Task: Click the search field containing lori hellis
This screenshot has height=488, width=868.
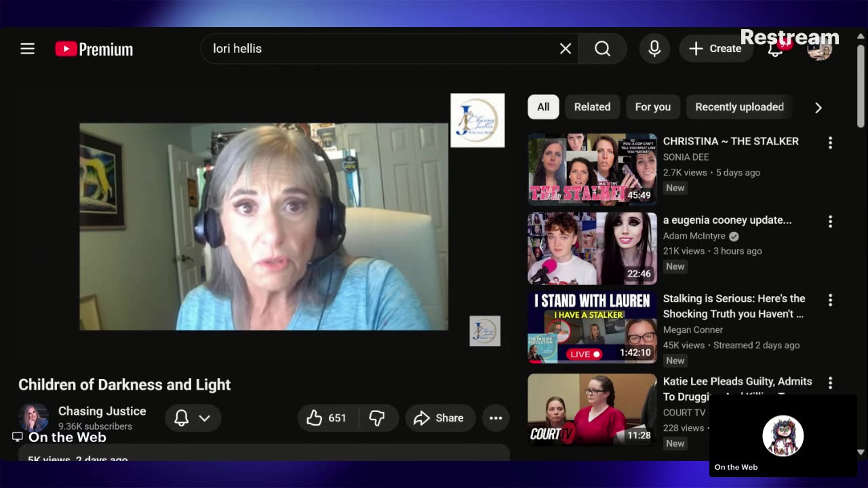Action: 389,49
